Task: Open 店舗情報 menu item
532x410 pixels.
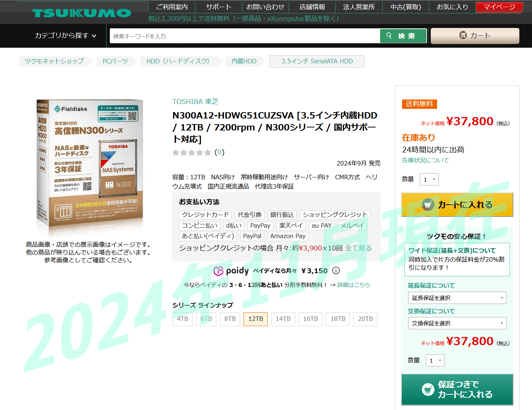Action: click(x=312, y=7)
